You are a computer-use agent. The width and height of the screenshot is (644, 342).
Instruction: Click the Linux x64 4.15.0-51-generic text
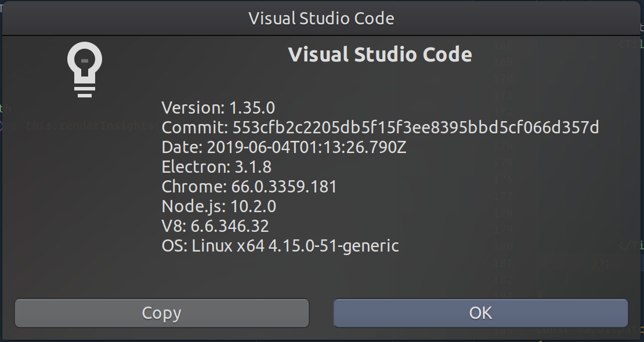pos(295,246)
